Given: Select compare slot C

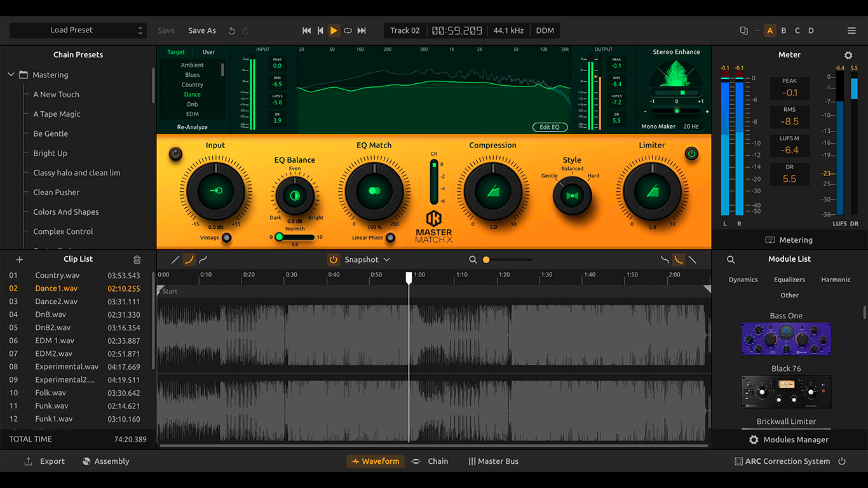Looking at the screenshot, I should tap(797, 30).
